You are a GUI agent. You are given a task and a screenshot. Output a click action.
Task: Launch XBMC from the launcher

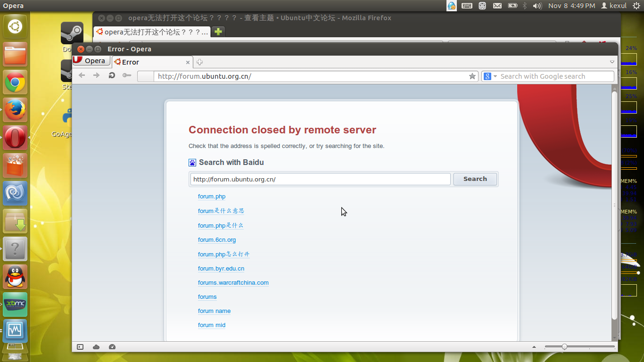[x=15, y=304]
